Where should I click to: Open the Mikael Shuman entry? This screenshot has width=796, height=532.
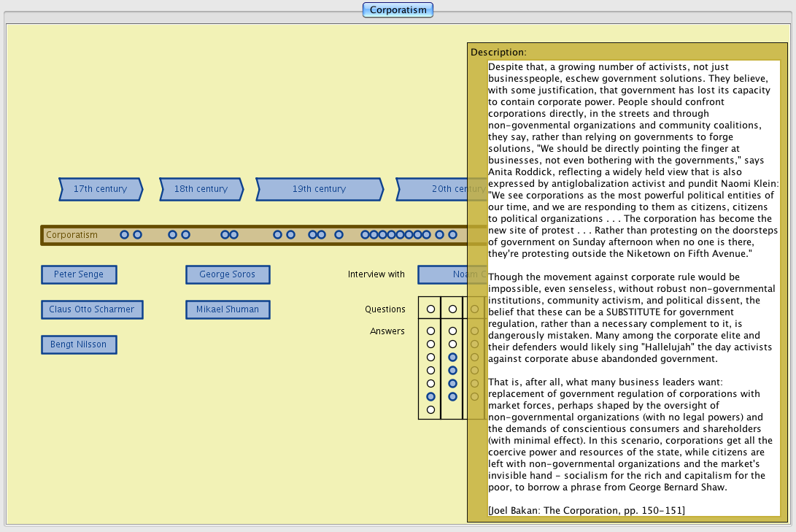228,309
